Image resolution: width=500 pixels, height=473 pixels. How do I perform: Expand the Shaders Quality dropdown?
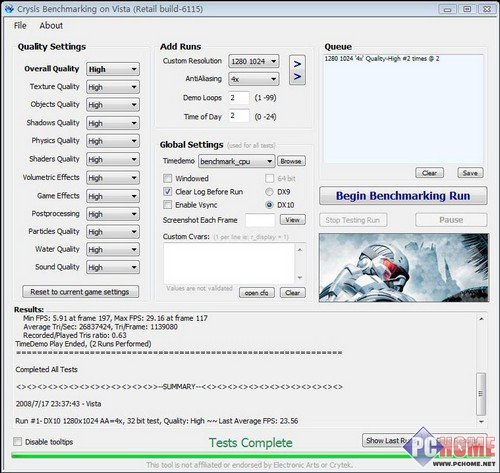113,160
